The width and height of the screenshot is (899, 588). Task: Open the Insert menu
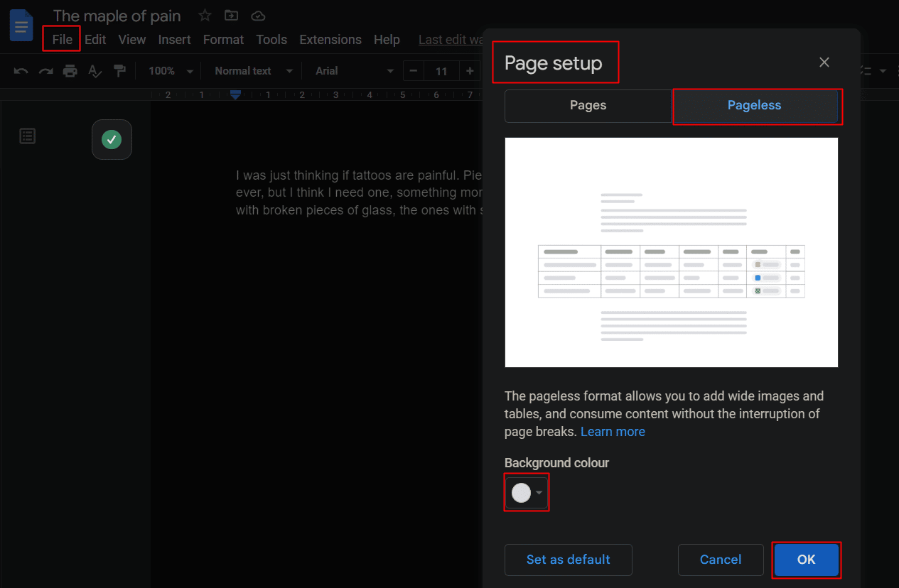(x=175, y=40)
